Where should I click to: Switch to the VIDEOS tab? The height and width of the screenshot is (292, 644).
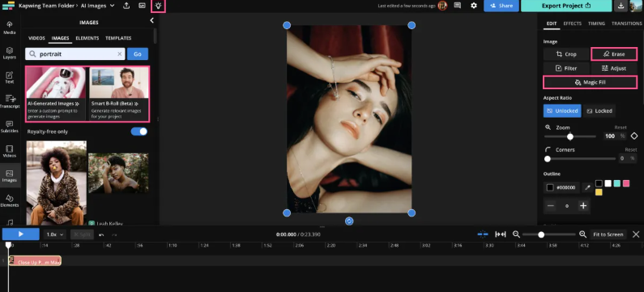click(x=36, y=38)
